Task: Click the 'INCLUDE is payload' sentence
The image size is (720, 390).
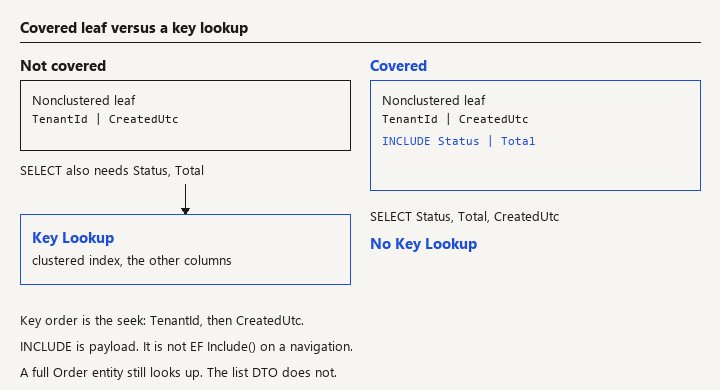Action: (186, 346)
